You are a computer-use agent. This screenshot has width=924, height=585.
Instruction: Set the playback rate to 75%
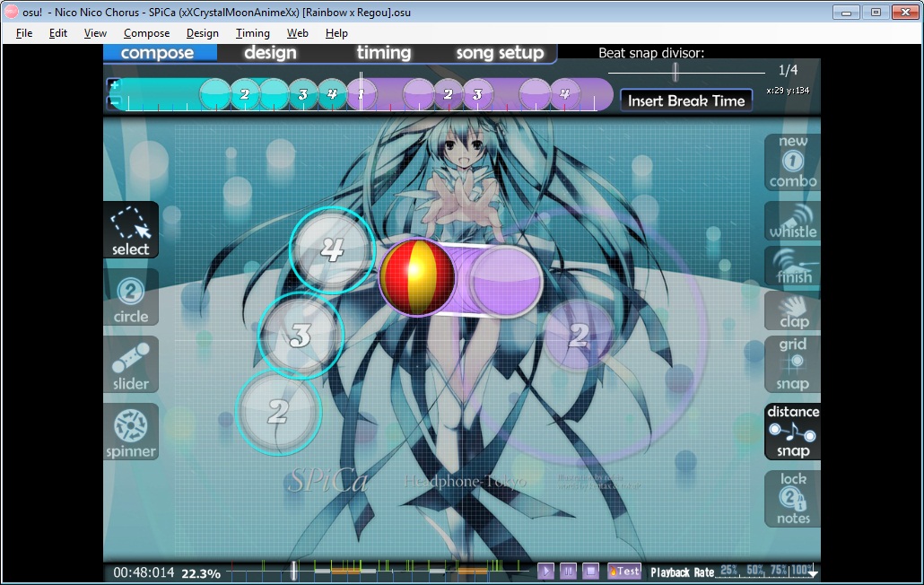[x=779, y=570]
